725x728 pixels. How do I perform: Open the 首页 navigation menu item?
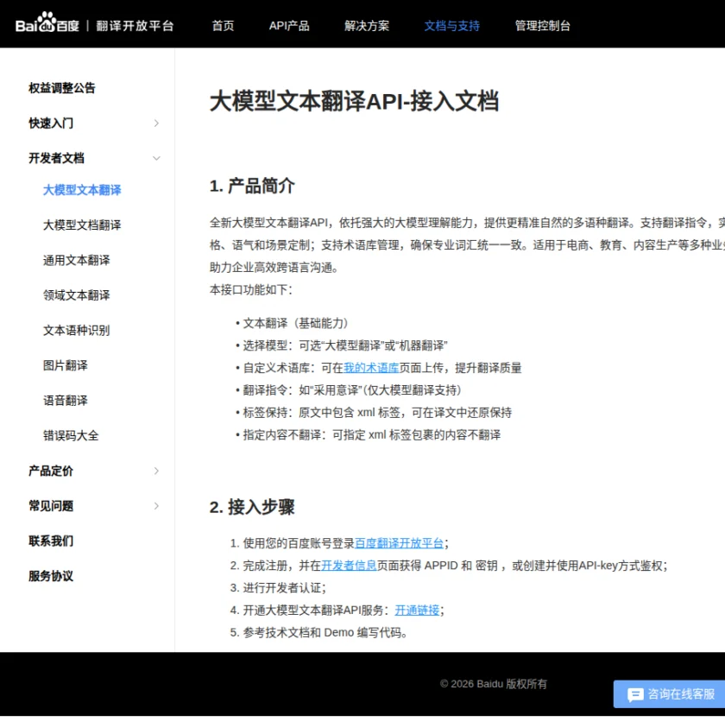[x=222, y=26]
